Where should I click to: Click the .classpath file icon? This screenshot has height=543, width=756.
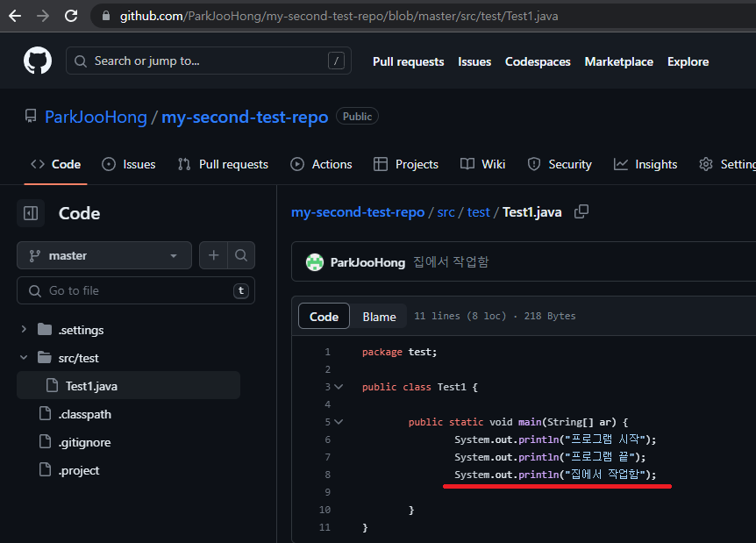45,414
